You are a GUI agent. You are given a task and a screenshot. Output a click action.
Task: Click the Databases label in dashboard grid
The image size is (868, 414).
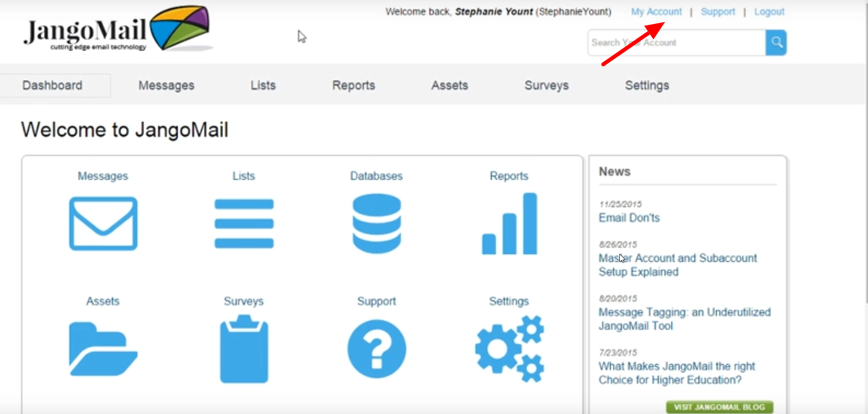coord(377,176)
